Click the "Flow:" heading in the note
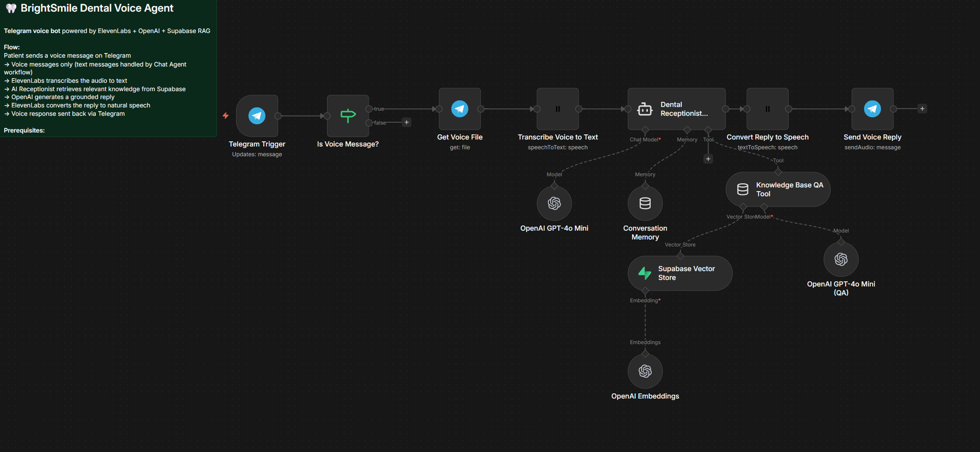 tap(12, 47)
